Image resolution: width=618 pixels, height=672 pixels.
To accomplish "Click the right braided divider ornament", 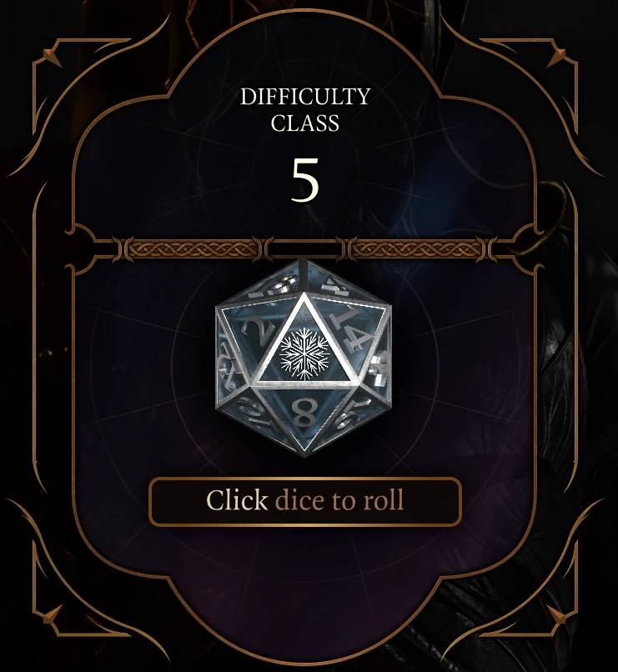I will [416, 249].
